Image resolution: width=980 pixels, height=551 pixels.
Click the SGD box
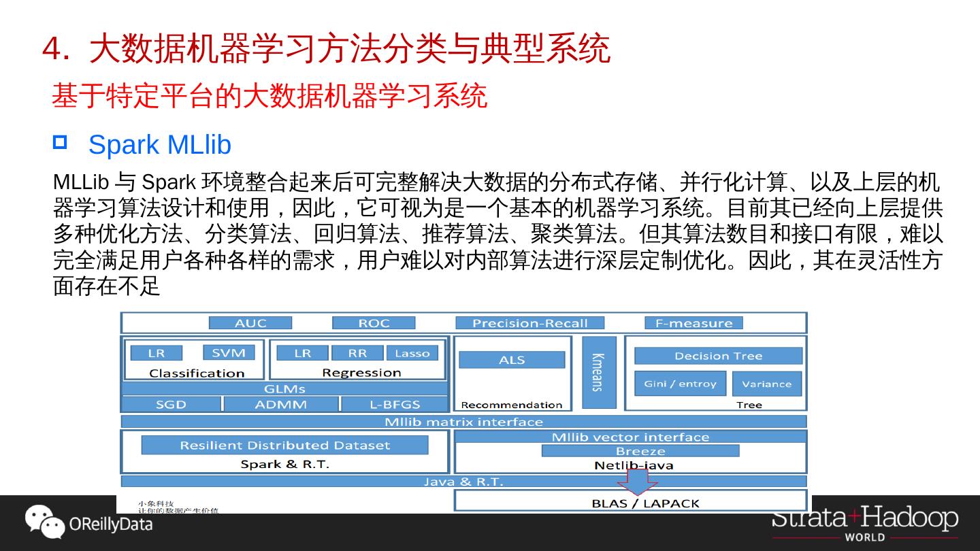pos(171,404)
